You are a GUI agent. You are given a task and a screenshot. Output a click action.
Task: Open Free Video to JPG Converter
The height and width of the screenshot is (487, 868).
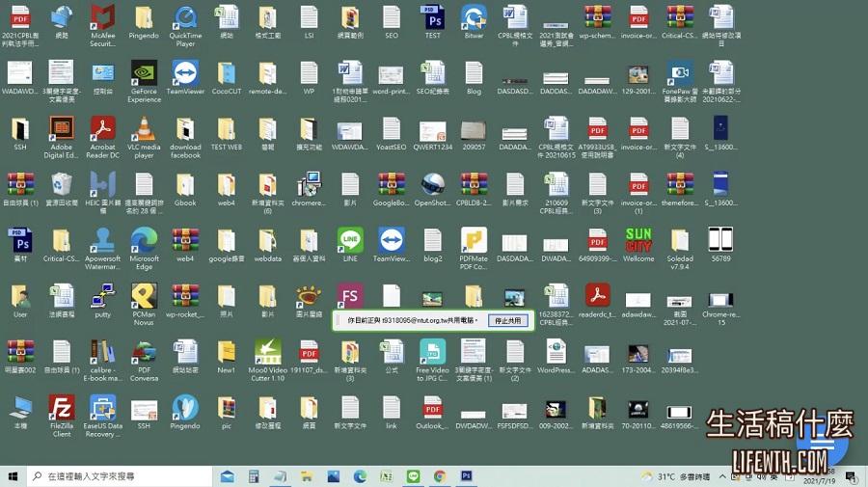433,360
